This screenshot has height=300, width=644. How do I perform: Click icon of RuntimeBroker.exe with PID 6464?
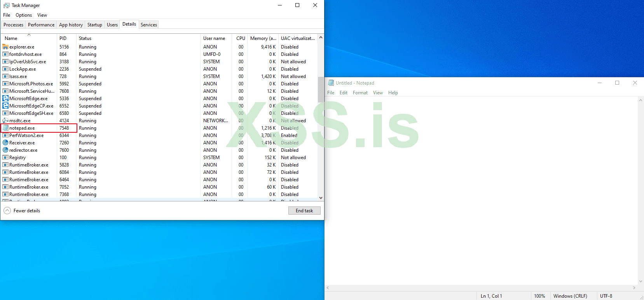pos(5,180)
